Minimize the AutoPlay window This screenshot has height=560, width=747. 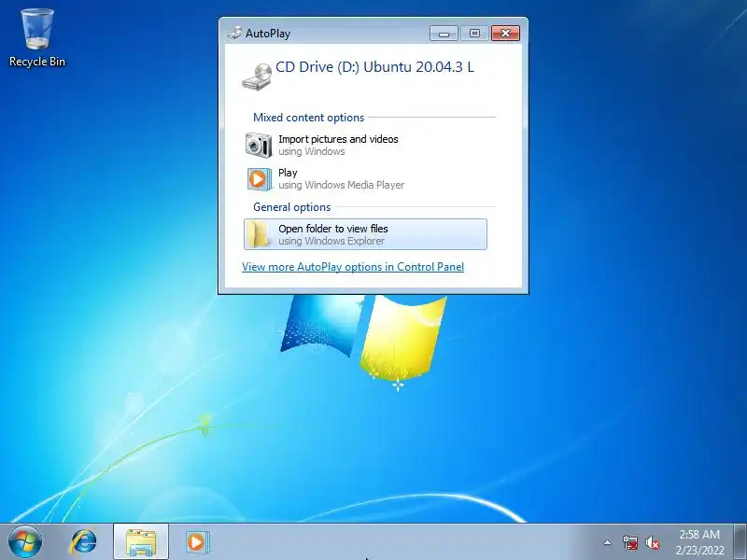444,34
